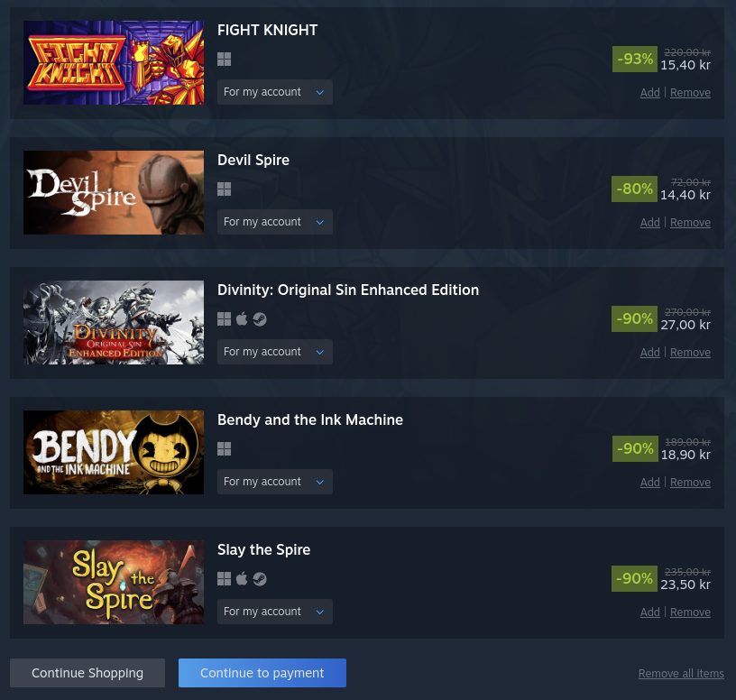Click the Apple macOS icon under Divinity: Original Sin
Screen dimensions: 736x700
(x=242, y=319)
